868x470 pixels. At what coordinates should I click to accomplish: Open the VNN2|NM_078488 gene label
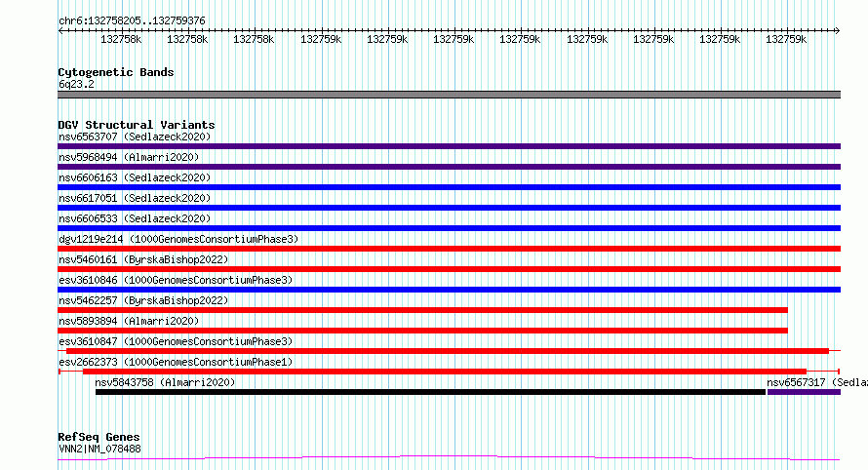coord(99,449)
